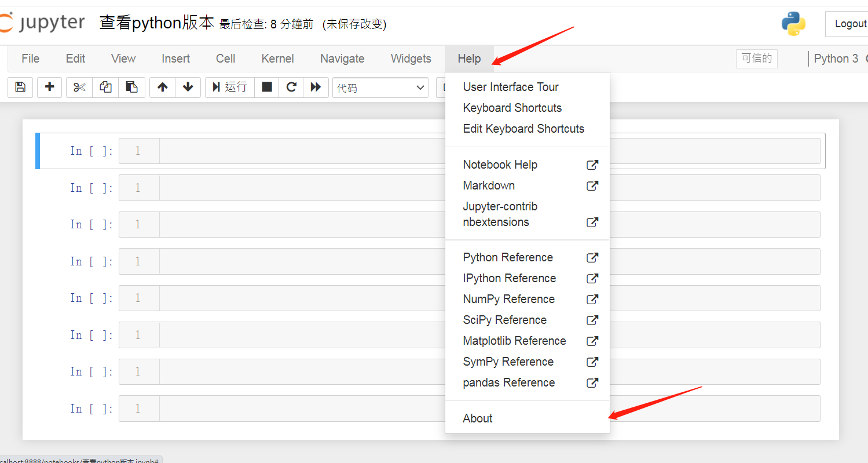Viewport: 868px width, 463px height.
Task: Open Markdown help link
Action: pyautogui.click(x=527, y=185)
